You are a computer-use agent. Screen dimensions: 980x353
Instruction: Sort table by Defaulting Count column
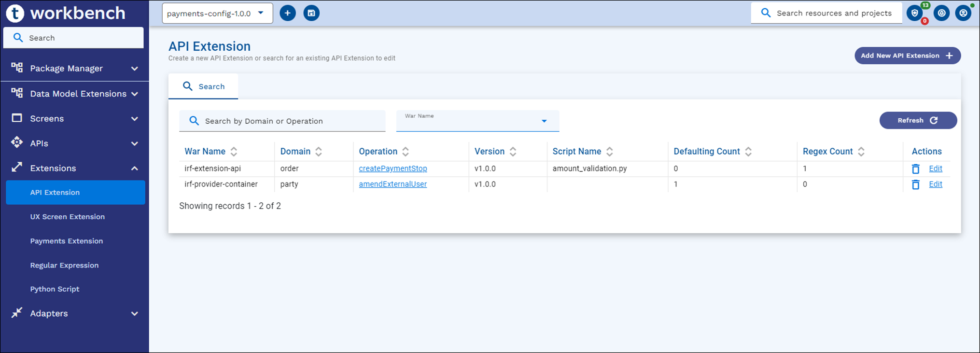click(x=748, y=152)
